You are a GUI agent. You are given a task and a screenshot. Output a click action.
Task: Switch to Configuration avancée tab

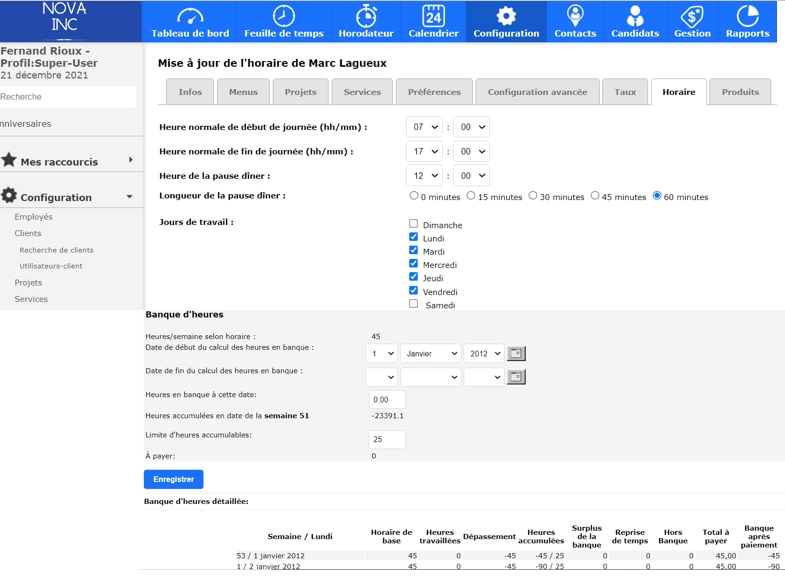[538, 92]
